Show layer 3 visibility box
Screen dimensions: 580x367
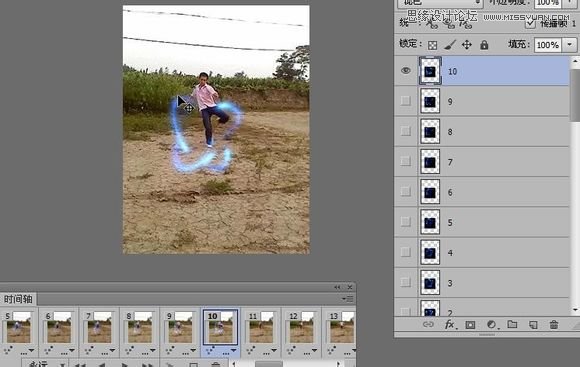tap(406, 282)
